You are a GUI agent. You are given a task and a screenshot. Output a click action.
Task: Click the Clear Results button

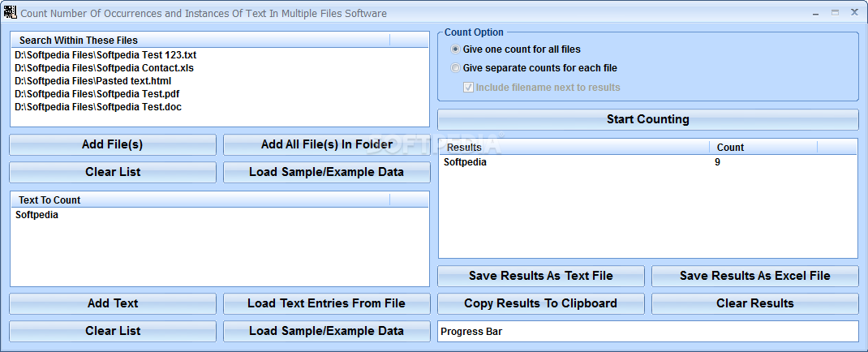(755, 303)
